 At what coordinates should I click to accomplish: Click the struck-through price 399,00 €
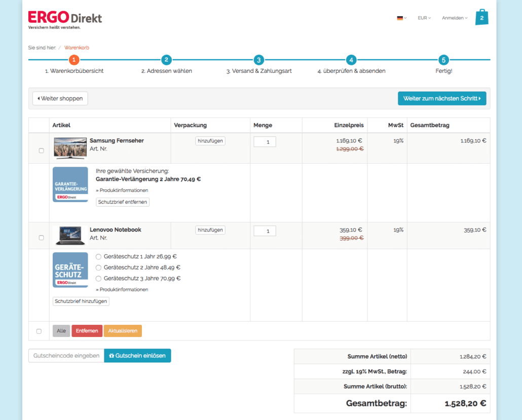tap(352, 238)
